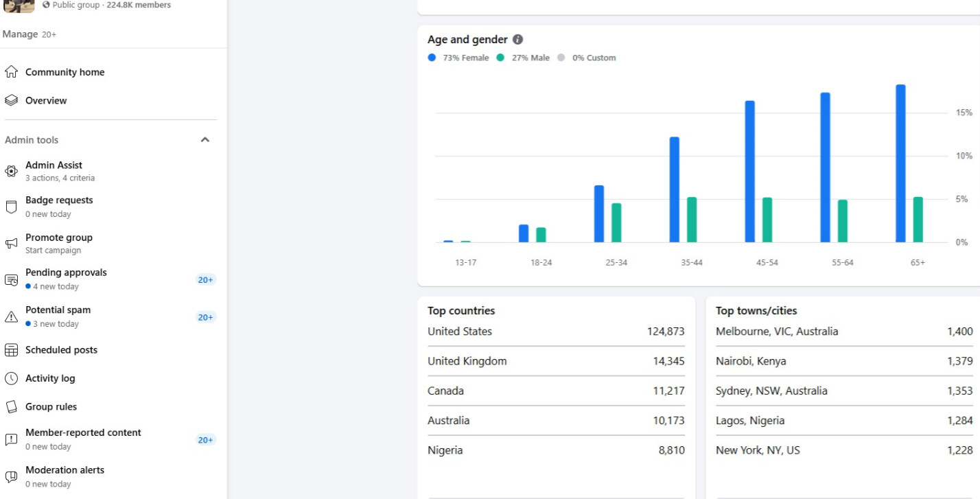Click the tallest blue bar for 65+
This screenshot has height=499, width=980.
900,163
